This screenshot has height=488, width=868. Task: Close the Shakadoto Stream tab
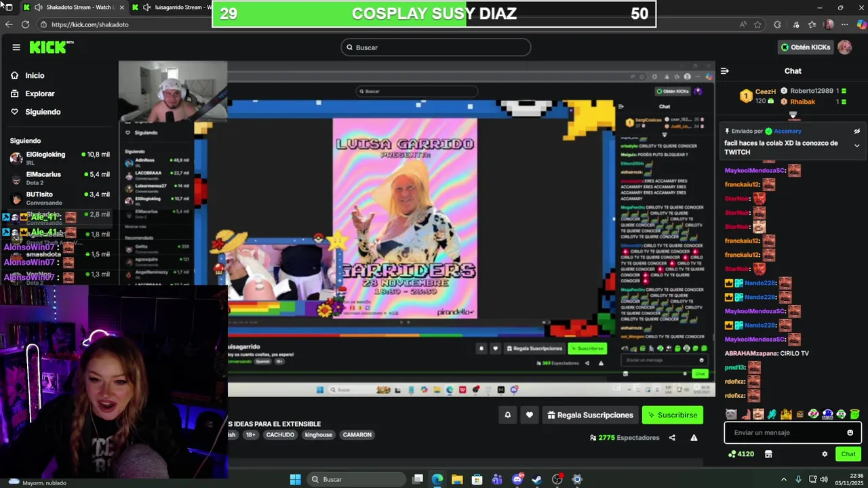click(121, 7)
